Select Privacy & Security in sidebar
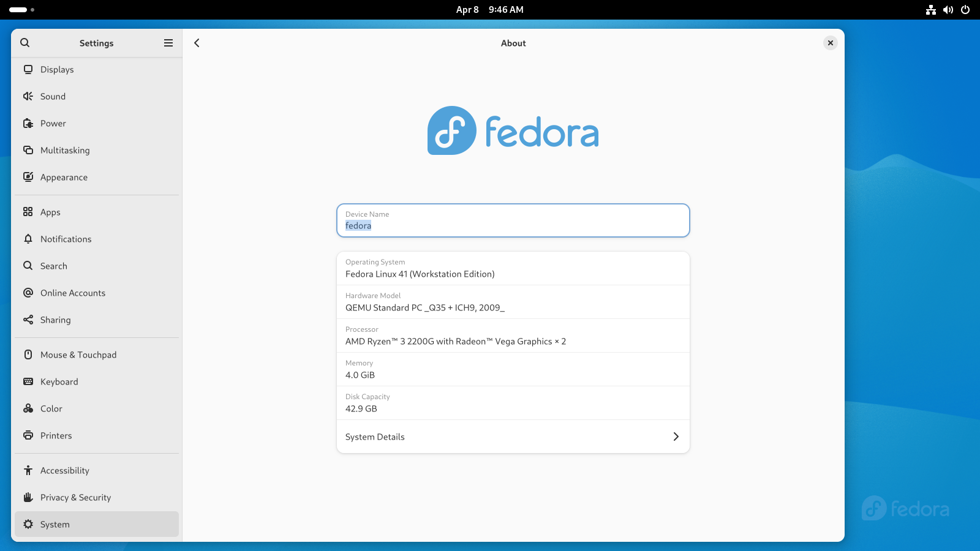Image resolution: width=980 pixels, height=551 pixels. [75, 497]
